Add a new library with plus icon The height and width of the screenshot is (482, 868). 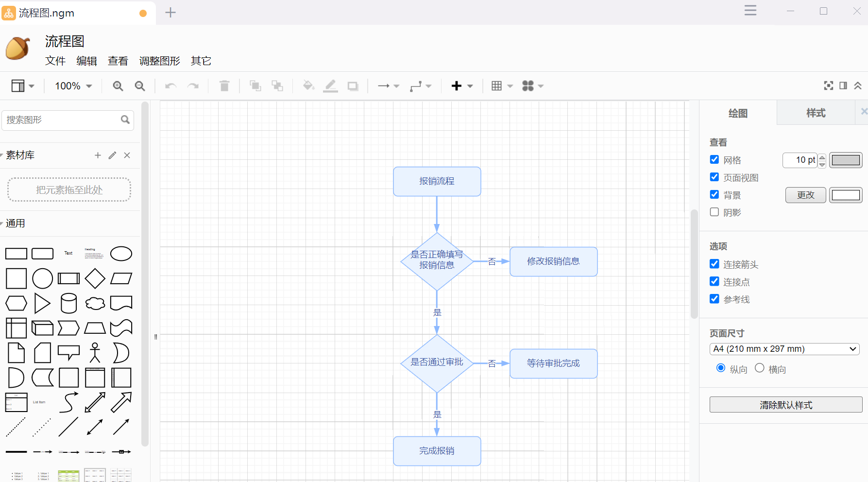tap(98, 155)
